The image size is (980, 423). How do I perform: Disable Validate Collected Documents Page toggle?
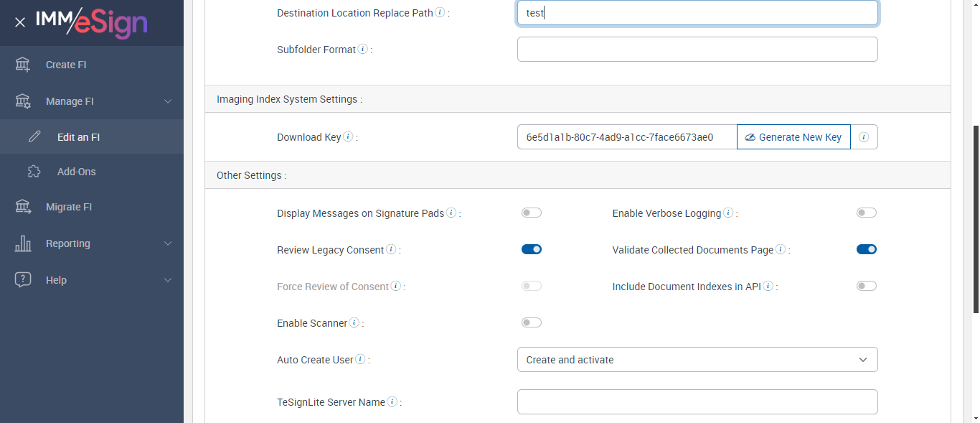point(866,249)
